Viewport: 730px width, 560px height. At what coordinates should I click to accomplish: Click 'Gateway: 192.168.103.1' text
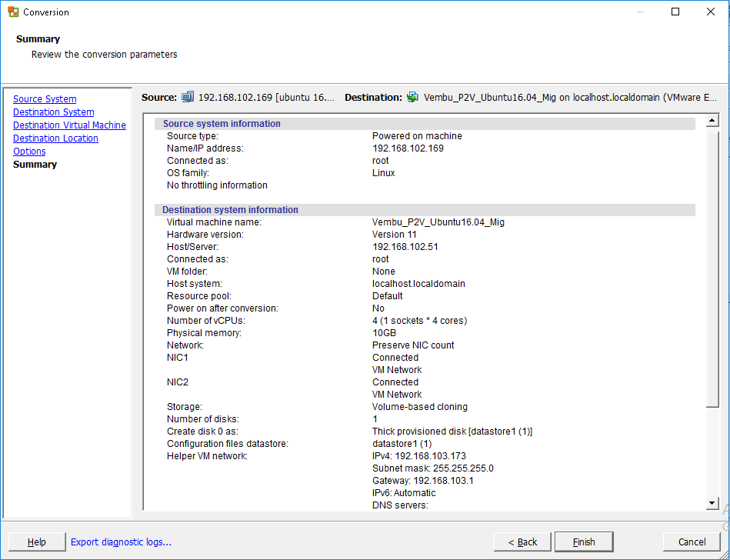(423, 481)
